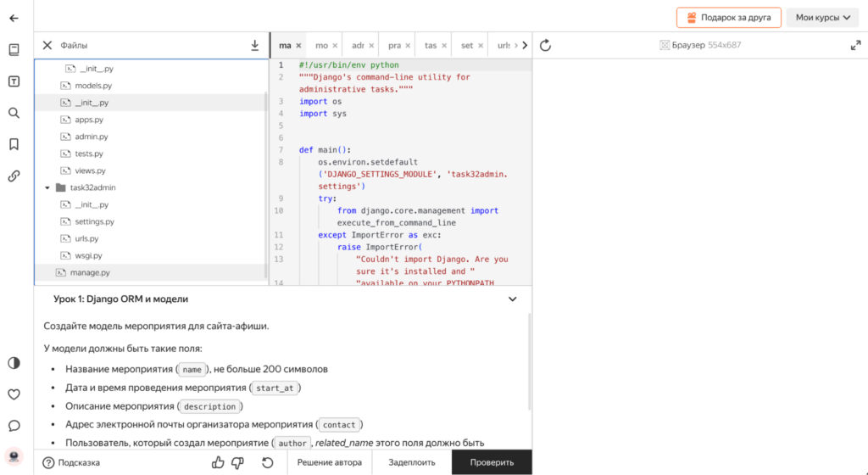Give the lesson a thumbs up
Screen dimensions: 868x475
[x=218, y=462]
